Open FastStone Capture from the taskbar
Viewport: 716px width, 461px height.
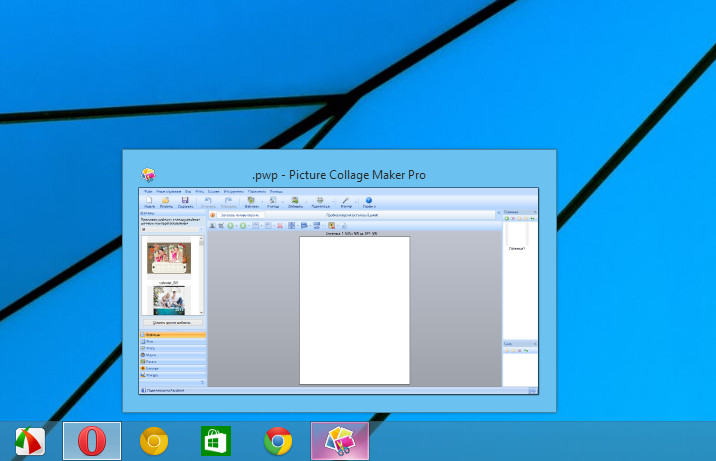[30, 441]
